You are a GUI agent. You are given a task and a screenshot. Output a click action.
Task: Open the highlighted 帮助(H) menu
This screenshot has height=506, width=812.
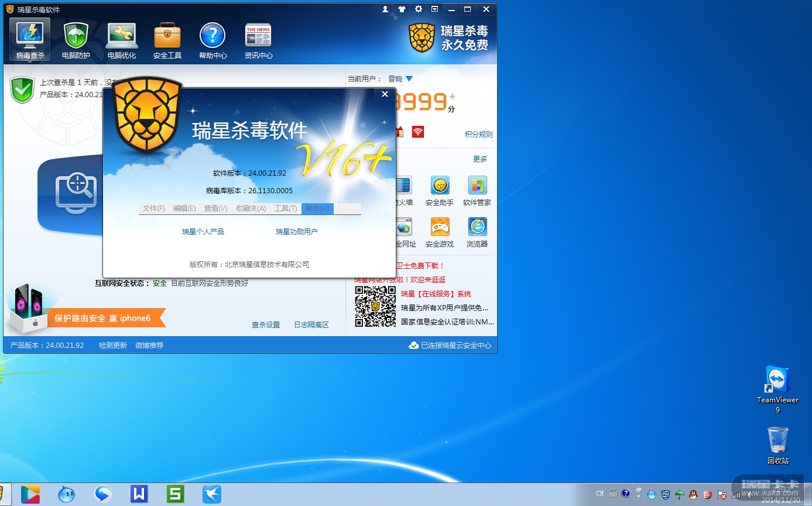[x=317, y=208]
